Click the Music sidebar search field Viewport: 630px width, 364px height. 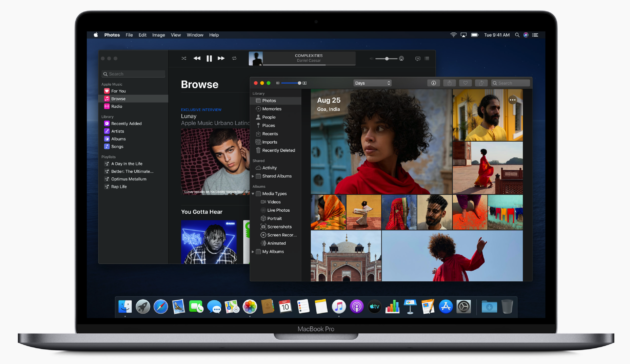pyautogui.click(x=133, y=74)
